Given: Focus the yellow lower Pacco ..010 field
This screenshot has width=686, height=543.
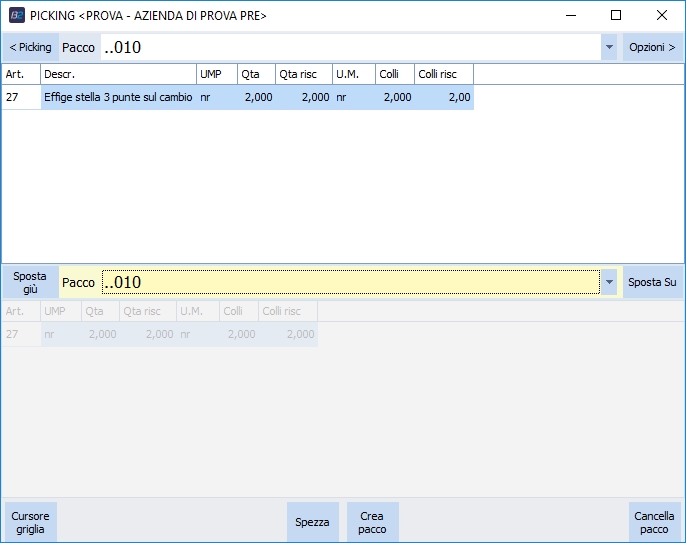Looking at the screenshot, I should point(351,282).
